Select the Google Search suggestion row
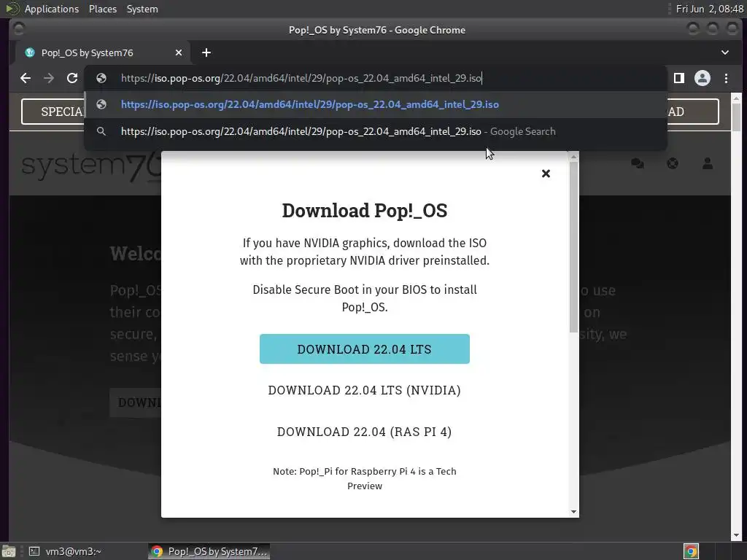This screenshot has width=747, height=560. (376, 131)
